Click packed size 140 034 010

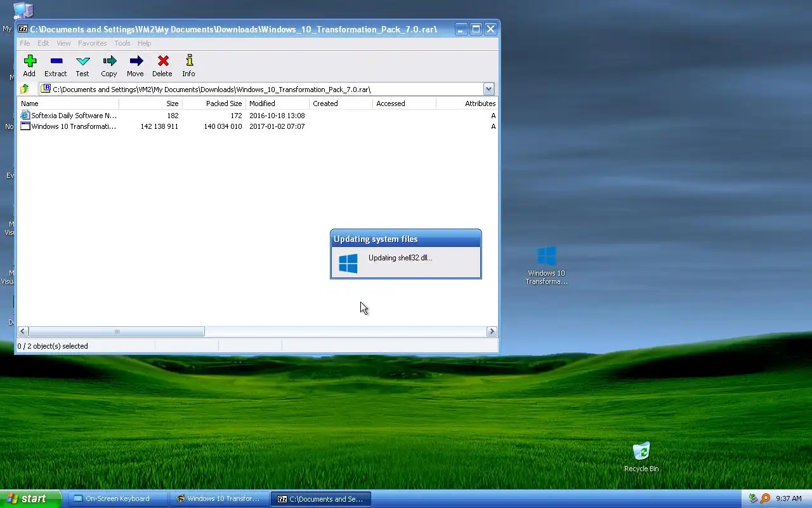[223, 126]
